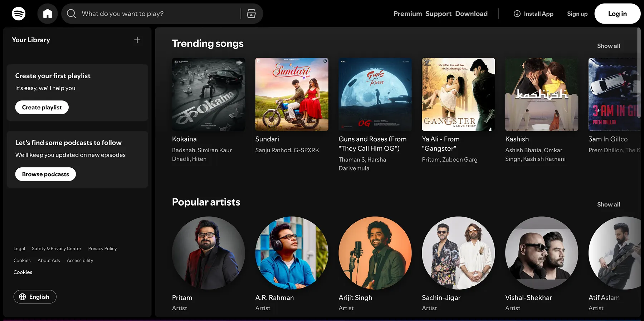This screenshot has height=321, width=644.
Task: Open Privacy Policy link
Action: coord(102,248)
